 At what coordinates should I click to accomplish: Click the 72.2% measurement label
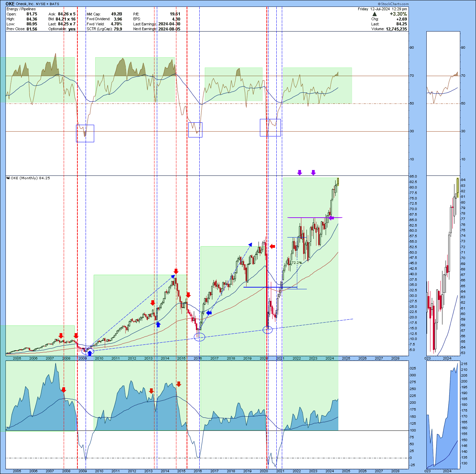(x=297, y=263)
